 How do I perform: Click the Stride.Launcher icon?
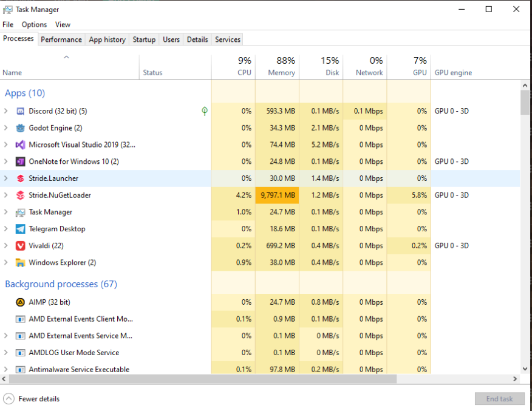pyautogui.click(x=21, y=178)
